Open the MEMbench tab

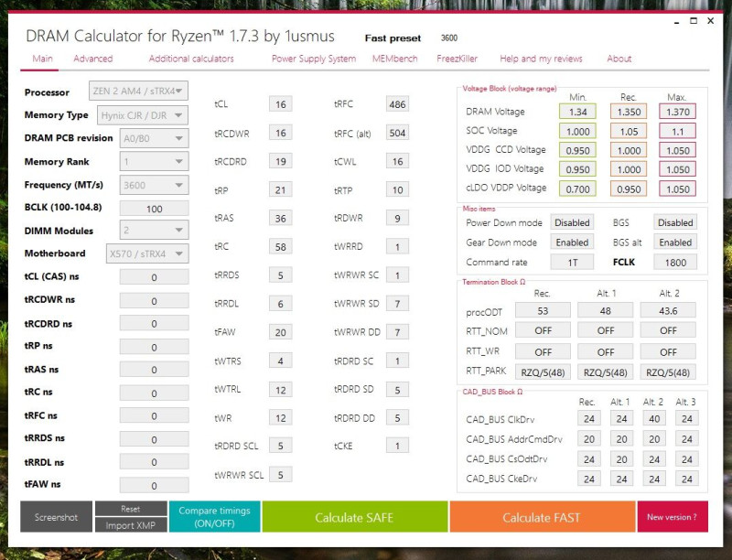click(x=395, y=59)
